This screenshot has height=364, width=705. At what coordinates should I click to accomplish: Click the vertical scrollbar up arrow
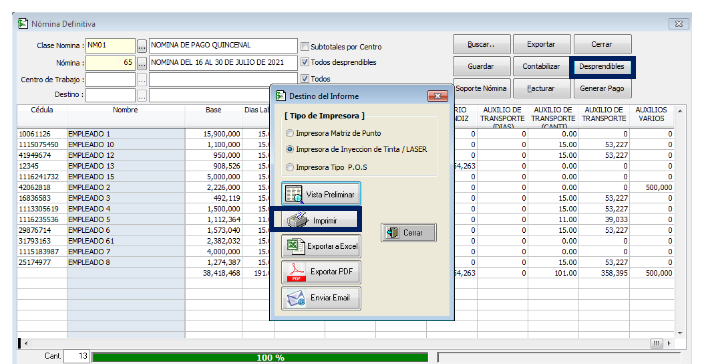click(680, 111)
